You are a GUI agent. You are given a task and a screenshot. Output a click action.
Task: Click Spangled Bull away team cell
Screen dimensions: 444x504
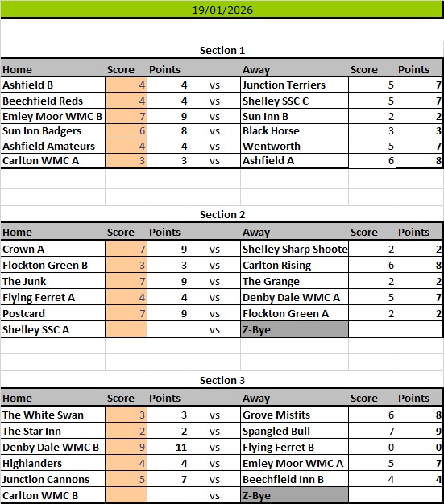[x=294, y=431]
